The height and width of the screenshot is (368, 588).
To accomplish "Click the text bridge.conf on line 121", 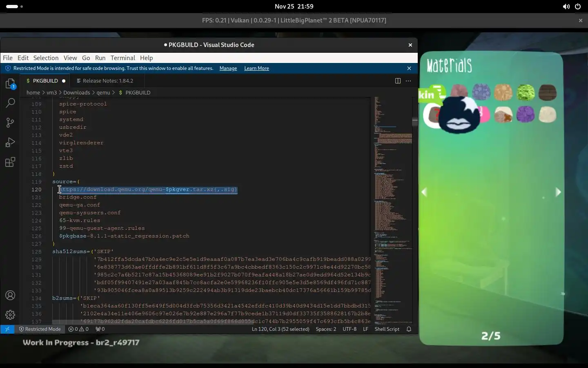I will pyautogui.click(x=78, y=197).
